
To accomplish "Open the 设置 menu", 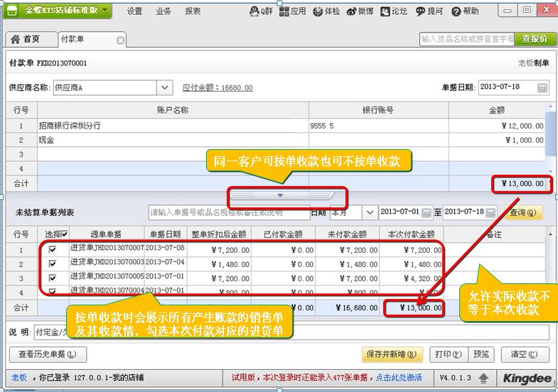I will pyautogui.click(x=134, y=11).
